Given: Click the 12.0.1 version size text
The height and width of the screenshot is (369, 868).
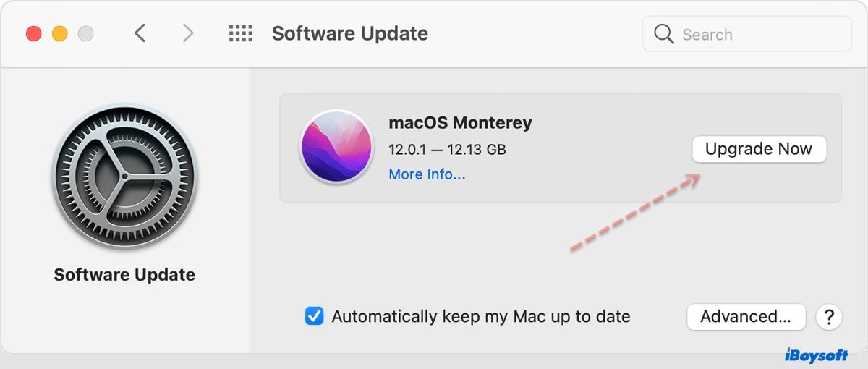Looking at the screenshot, I should coord(447,150).
